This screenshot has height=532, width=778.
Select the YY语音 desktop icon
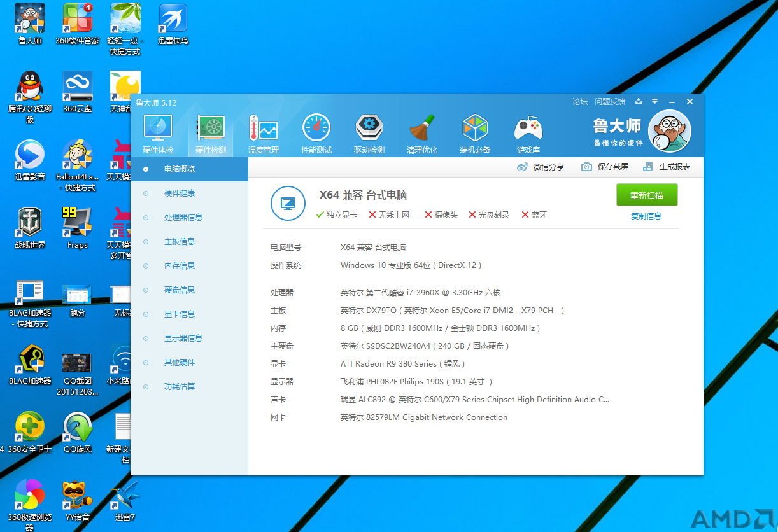tap(78, 501)
